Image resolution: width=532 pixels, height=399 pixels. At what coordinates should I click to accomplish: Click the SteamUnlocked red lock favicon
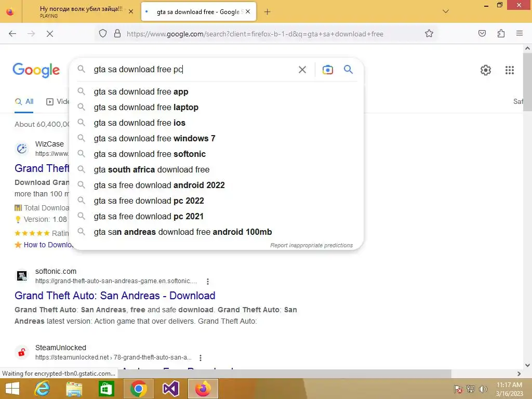[x=22, y=352]
